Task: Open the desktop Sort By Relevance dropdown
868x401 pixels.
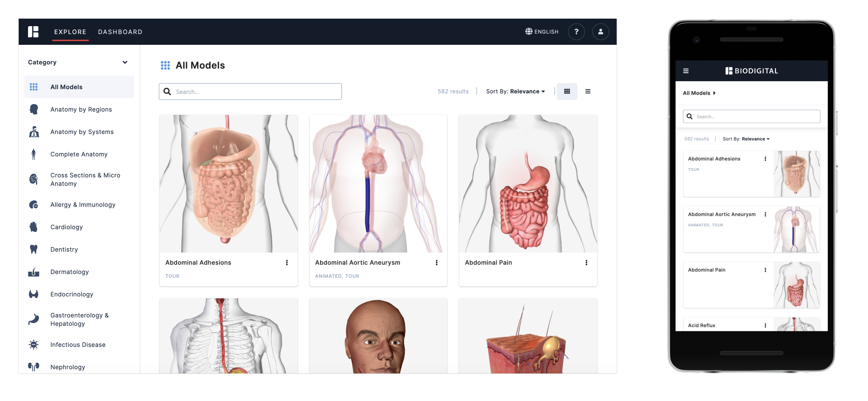Action: pos(515,91)
